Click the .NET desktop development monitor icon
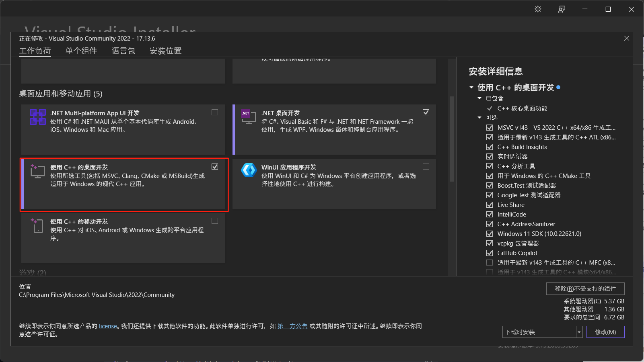This screenshot has width=644, height=362. pos(249,117)
